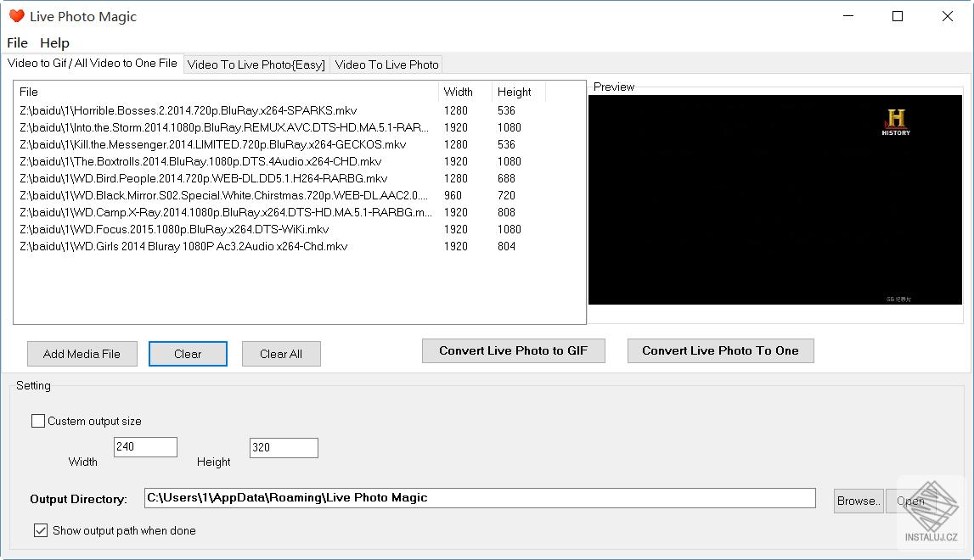Switch to Video To Live Photo{Easy} tab
The width and height of the screenshot is (974, 560).
[x=256, y=64]
